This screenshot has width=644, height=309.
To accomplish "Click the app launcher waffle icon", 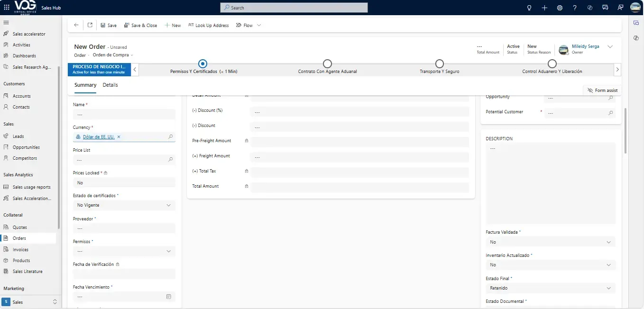I will tap(6, 8).
